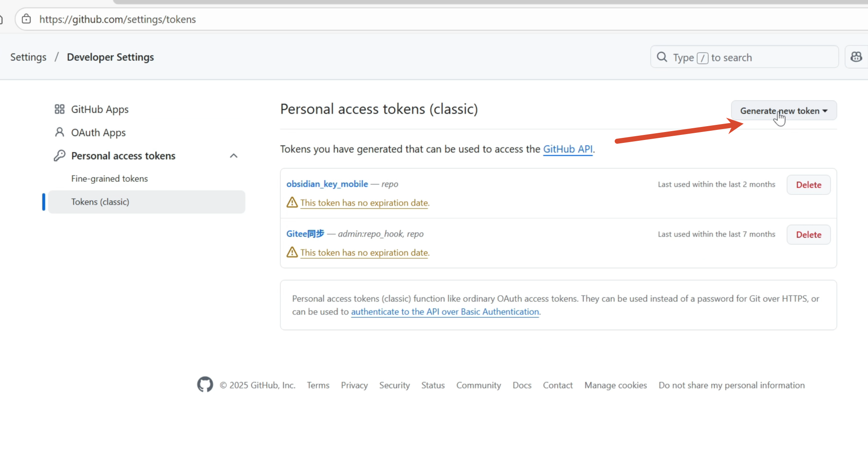Click the search magnifier icon
Image resolution: width=868 pixels, height=453 pixels.
click(662, 57)
